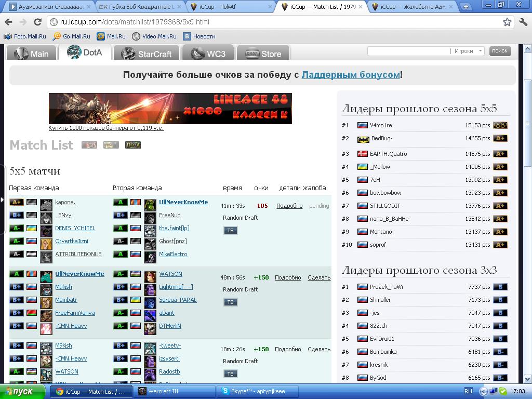
Task: Click the TB icon under the 41m match
Action: pyautogui.click(x=230, y=230)
